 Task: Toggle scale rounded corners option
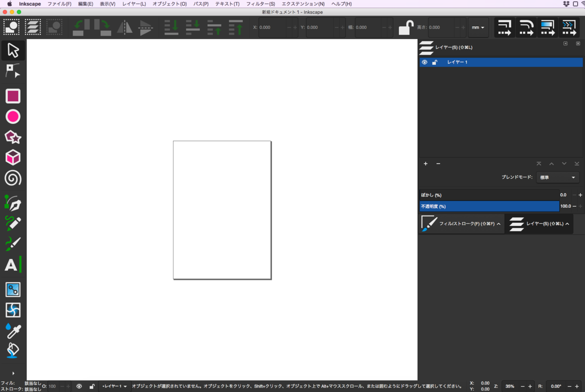(526, 27)
